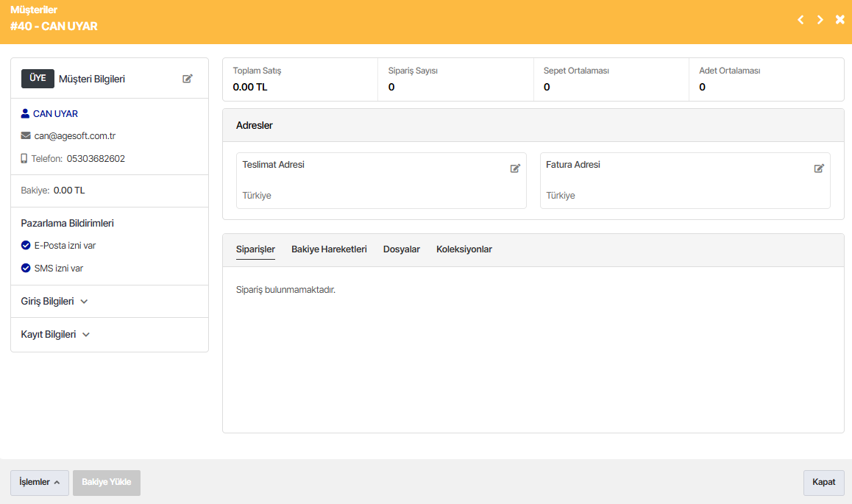
Task: Click the Toplam Satış 0.00 TL stat
Action: [300, 79]
